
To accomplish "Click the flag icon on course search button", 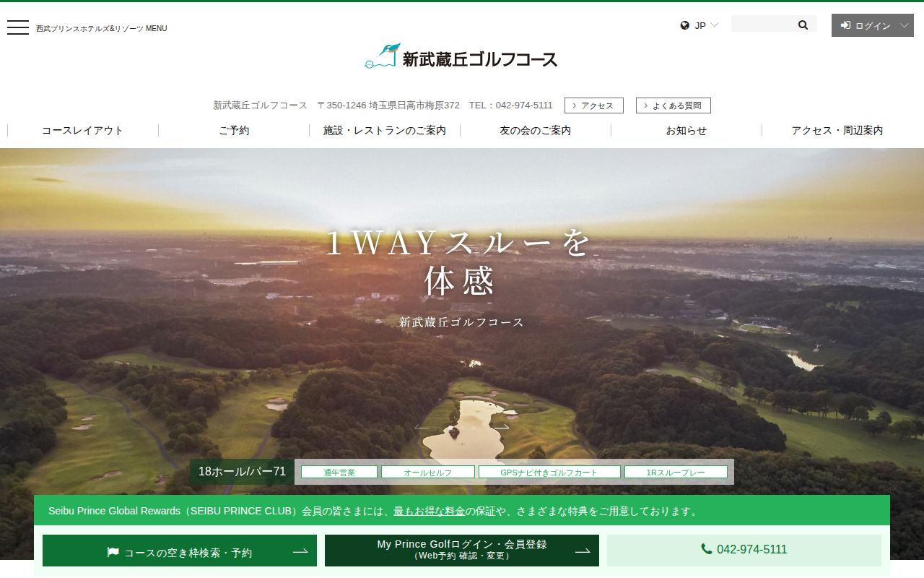I will 113,552.
